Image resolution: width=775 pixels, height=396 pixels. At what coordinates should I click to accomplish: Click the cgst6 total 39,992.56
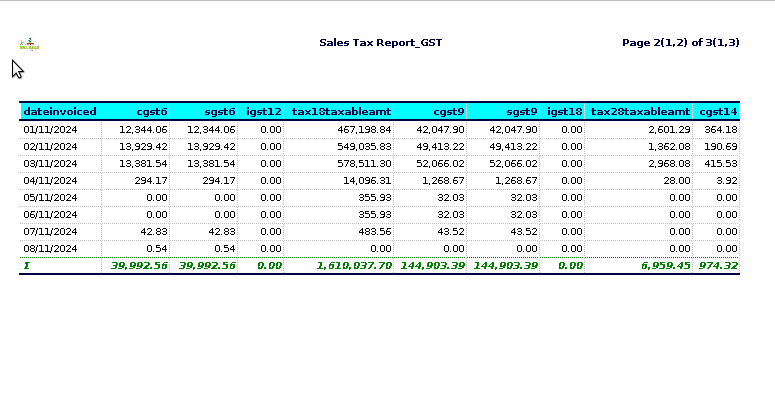coord(139,265)
